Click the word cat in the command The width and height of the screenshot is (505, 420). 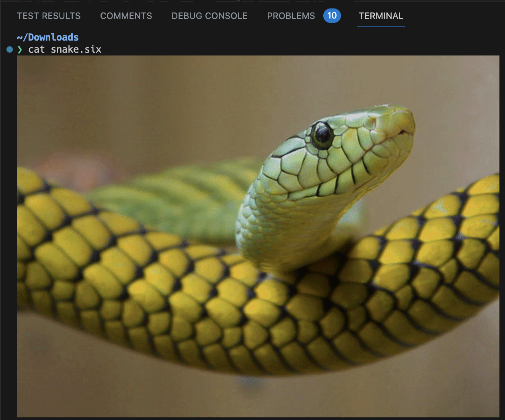pos(36,49)
